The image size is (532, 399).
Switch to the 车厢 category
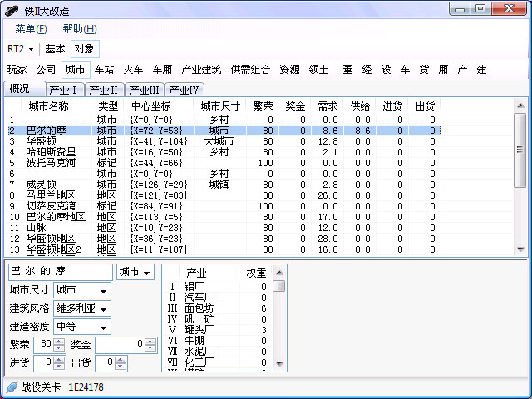click(162, 70)
